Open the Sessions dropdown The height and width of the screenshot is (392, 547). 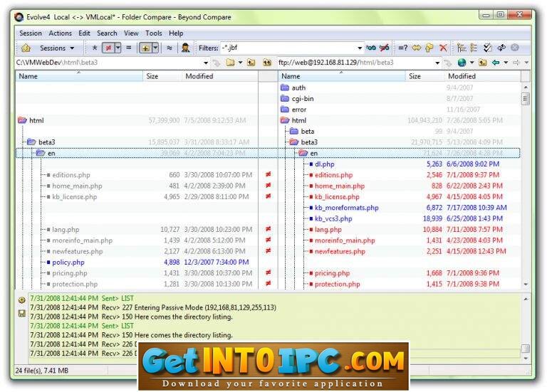tap(57, 48)
